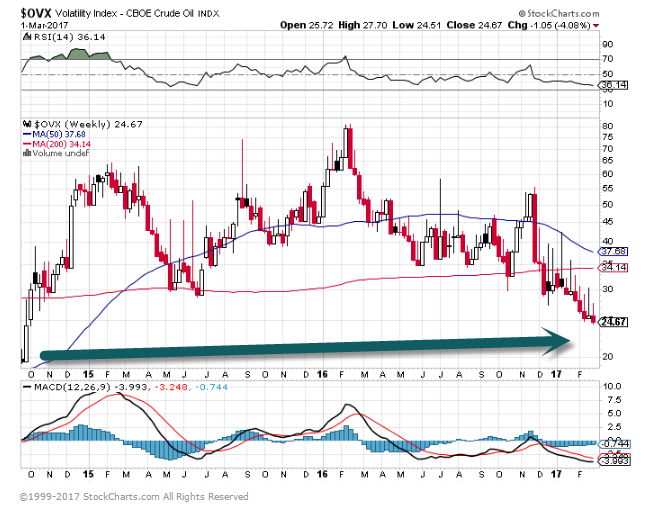Click the boxed 34.14 price tag on right axis
The height and width of the screenshot is (510, 659).
[x=614, y=267]
